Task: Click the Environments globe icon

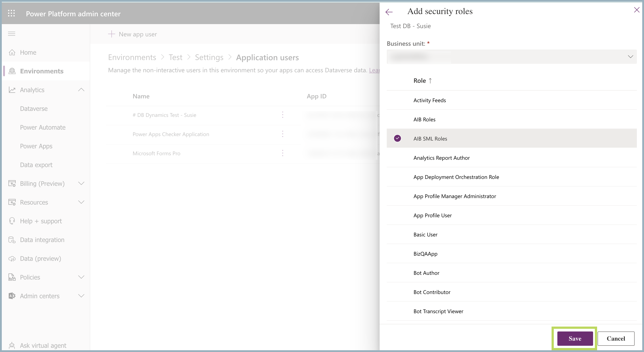Action: (12, 71)
